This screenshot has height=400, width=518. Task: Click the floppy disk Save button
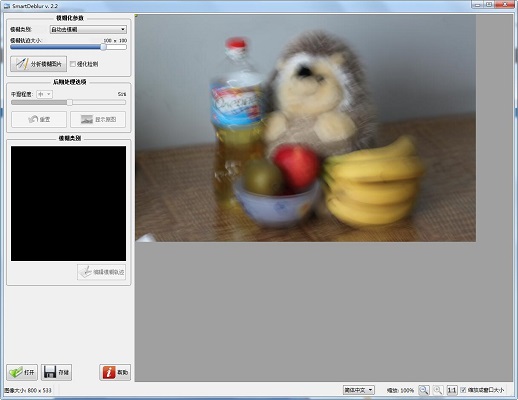coord(56,372)
